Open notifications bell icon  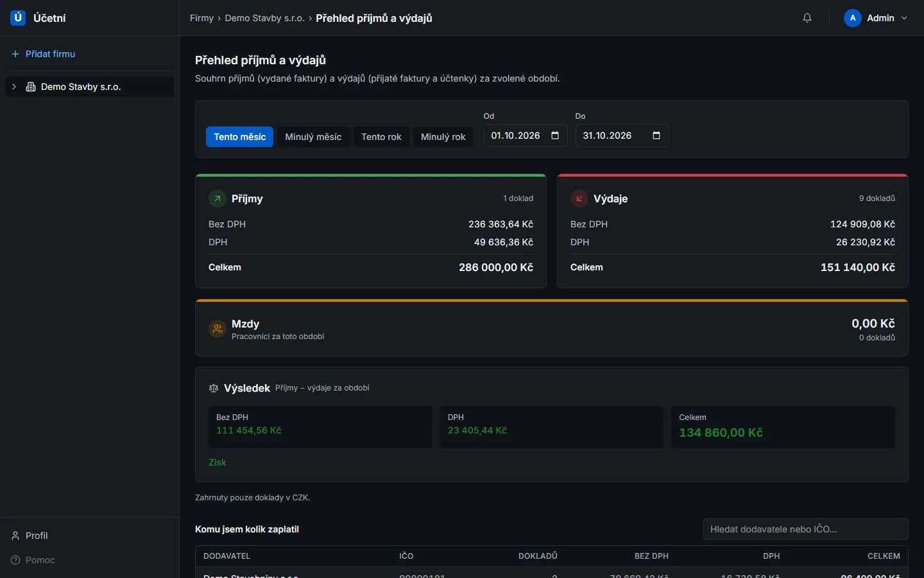pos(807,18)
